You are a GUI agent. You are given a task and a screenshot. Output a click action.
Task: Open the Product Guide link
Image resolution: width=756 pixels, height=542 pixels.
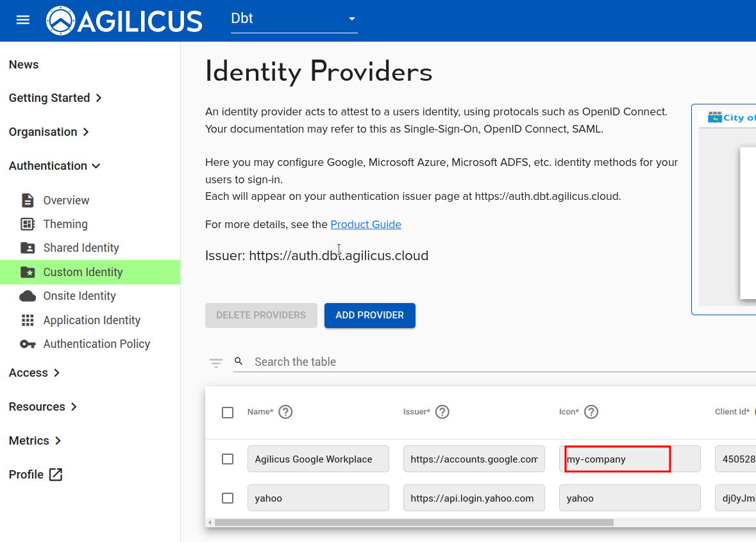(365, 224)
